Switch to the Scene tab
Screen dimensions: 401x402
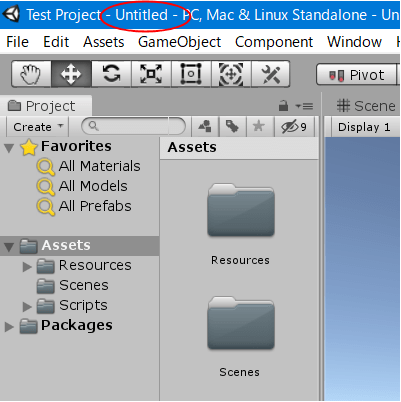pos(366,106)
